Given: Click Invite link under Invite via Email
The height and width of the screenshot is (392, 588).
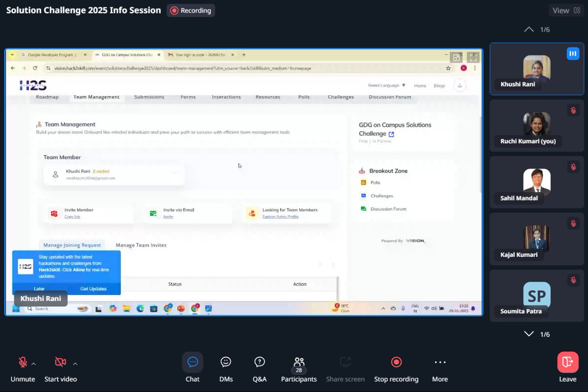Looking at the screenshot, I should pos(168,217).
